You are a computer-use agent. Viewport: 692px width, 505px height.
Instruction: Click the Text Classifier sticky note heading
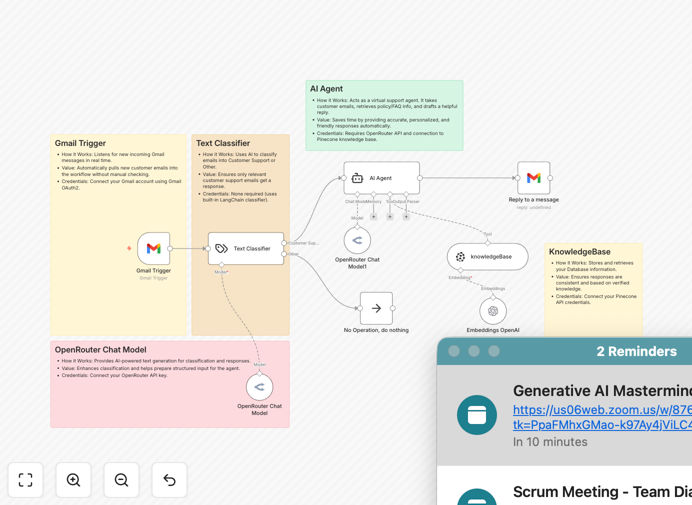tap(223, 143)
